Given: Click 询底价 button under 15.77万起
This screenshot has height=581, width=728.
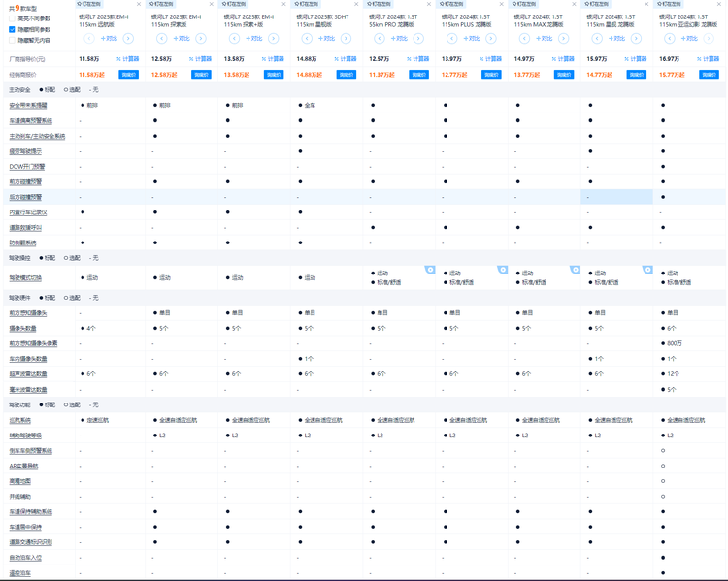Looking at the screenshot, I should click(709, 75).
